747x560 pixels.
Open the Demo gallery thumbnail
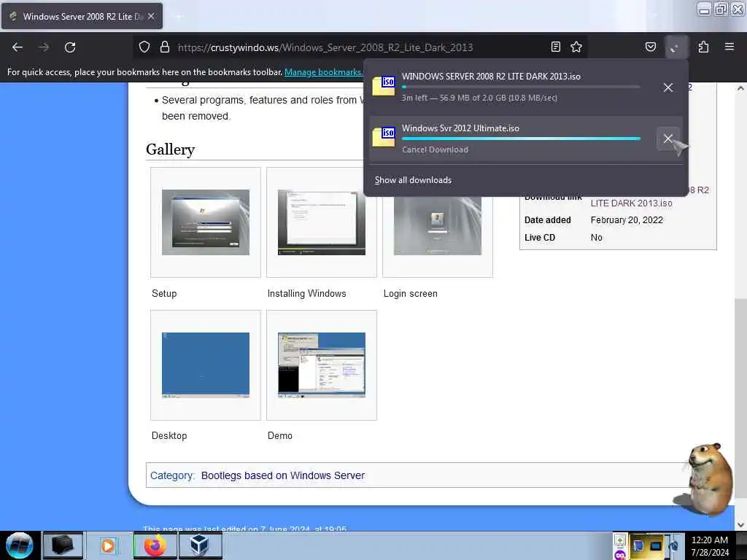point(322,365)
